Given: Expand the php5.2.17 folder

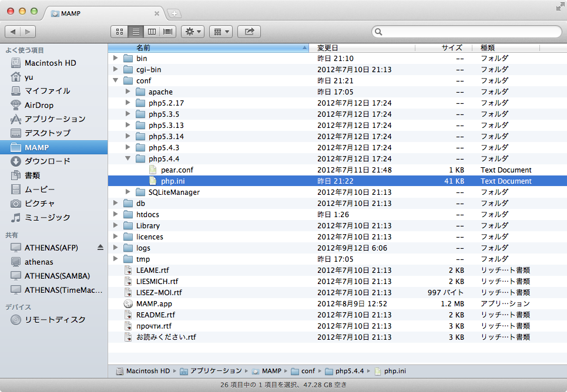Looking at the screenshot, I should click(128, 103).
